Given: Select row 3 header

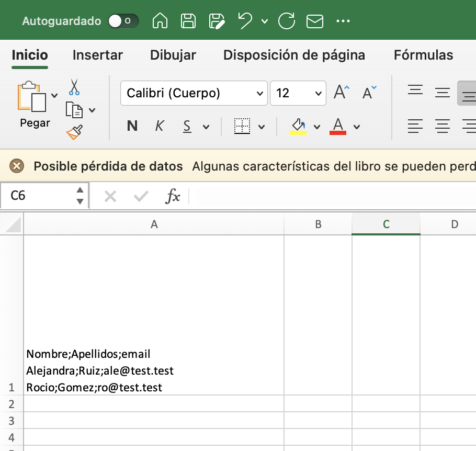Looking at the screenshot, I should pyautogui.click(x=12, y=420).
